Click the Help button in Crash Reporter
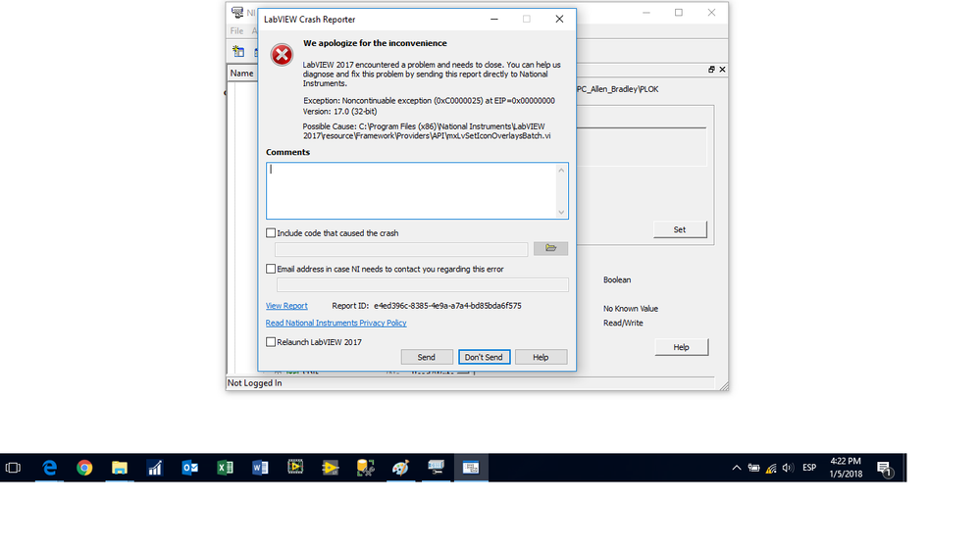Screen dimensions: 980x551 point(541,357)
